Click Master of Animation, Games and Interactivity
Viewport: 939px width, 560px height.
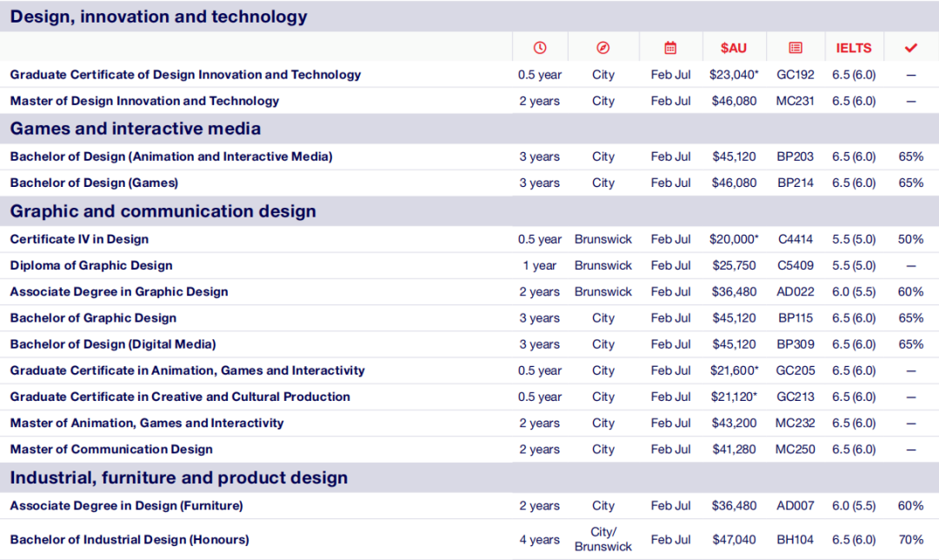(x=147, y=423)
